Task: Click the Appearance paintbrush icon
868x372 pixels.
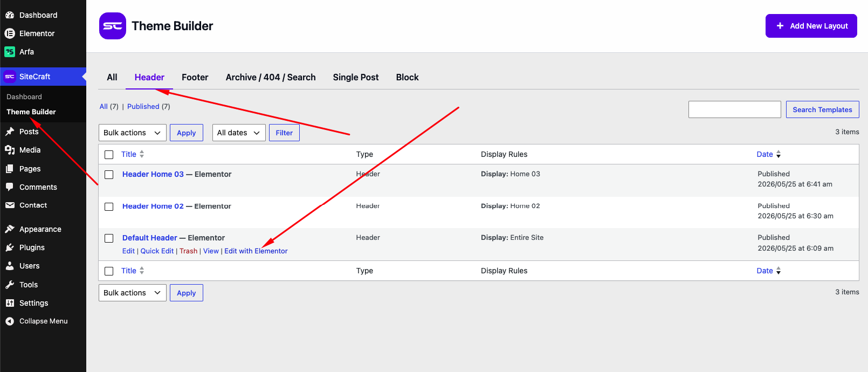Action: click(x=10, y=229)
